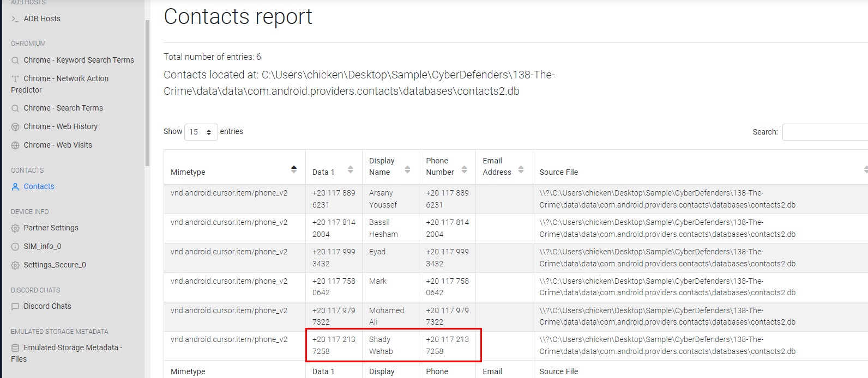The width and height of the screenshot is (868, 378).
Task: Open SIM_info_0 report in sidebar
Action: (43, 246)
